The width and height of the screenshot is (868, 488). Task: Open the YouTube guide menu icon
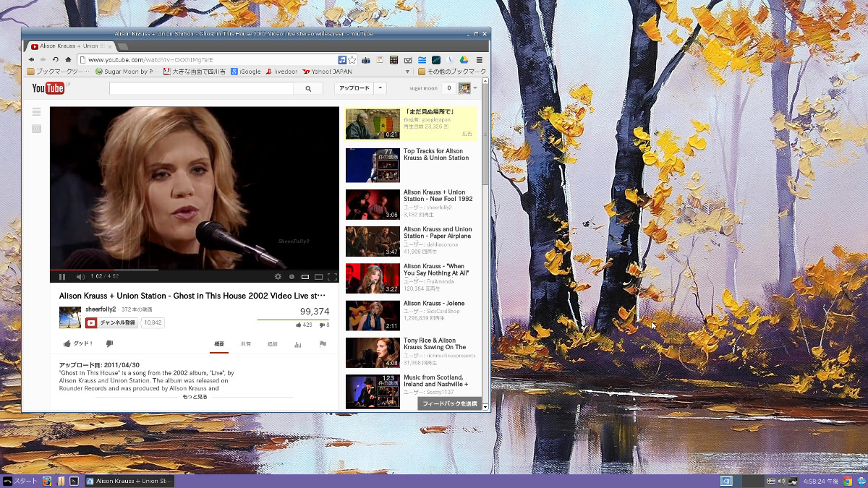pos(36,112)
